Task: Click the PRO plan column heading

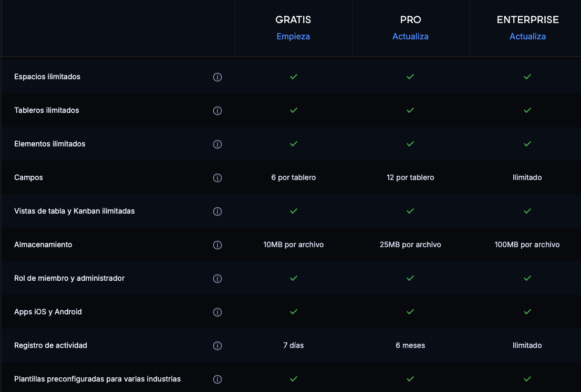Action: (410, 20)
